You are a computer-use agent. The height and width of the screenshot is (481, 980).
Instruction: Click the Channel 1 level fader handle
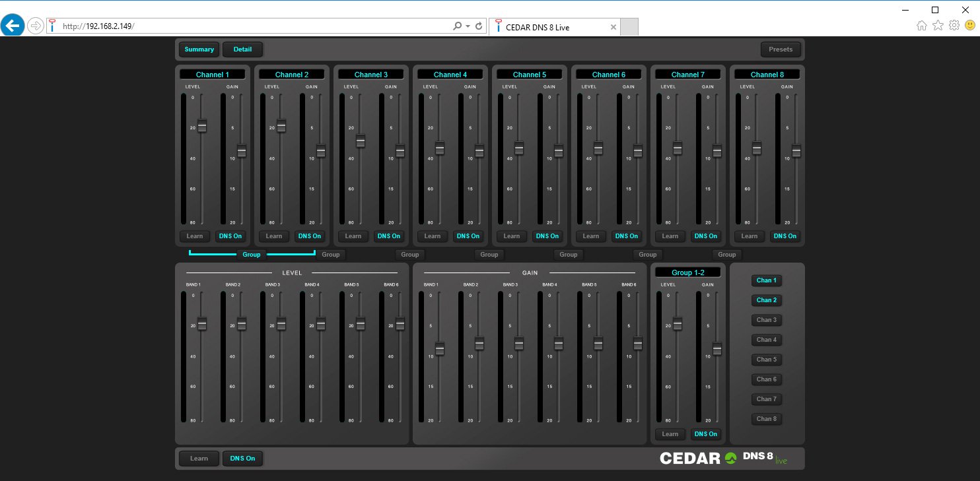tap(202, 126)
